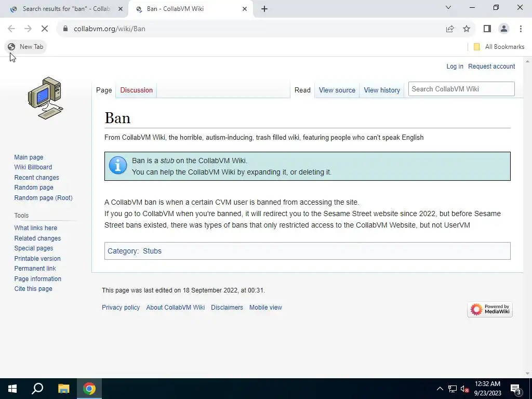Click the muted volume tray icon
The height and width of the screenshot is (399, 532).
(x=464, y=389)
